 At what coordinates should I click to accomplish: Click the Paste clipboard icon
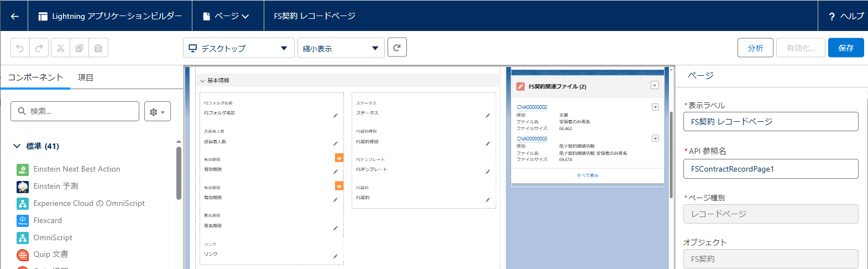pyautogui.click(x=98, y=48)
